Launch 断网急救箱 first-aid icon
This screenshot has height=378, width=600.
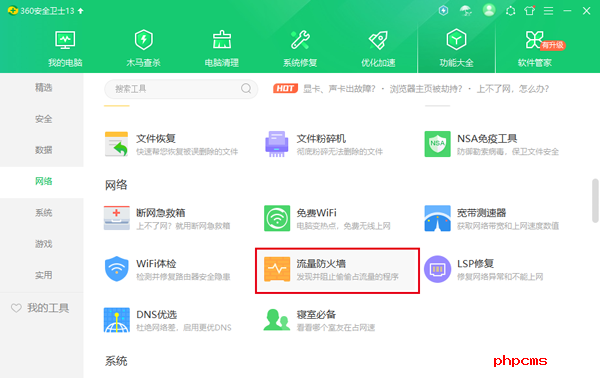(x=117, y=218)
